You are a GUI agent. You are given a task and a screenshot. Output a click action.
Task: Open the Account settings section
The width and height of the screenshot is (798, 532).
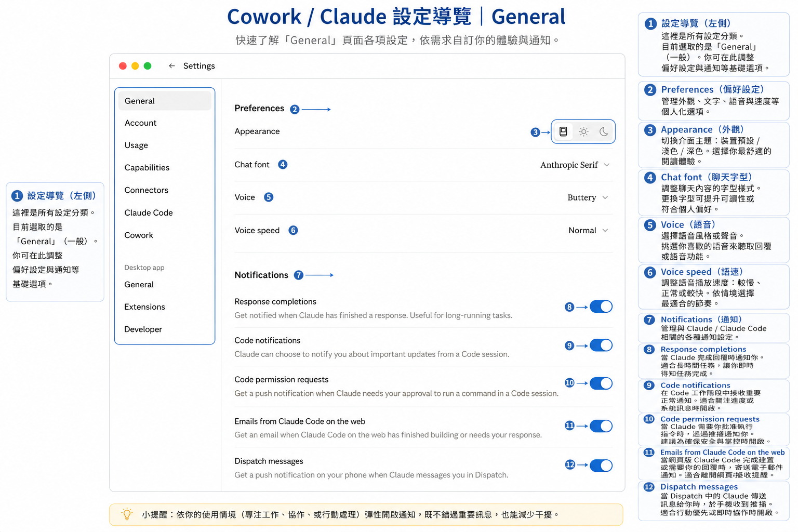(x=140, y=123)
